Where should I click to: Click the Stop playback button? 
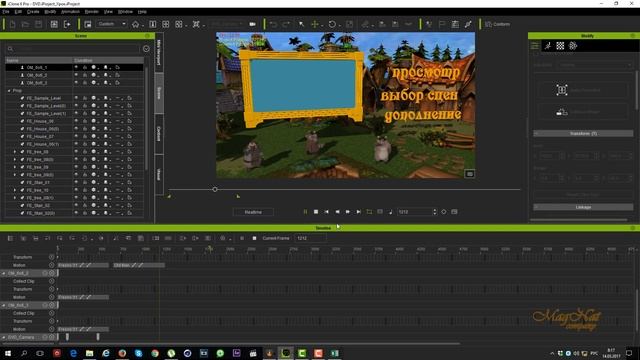316,212
